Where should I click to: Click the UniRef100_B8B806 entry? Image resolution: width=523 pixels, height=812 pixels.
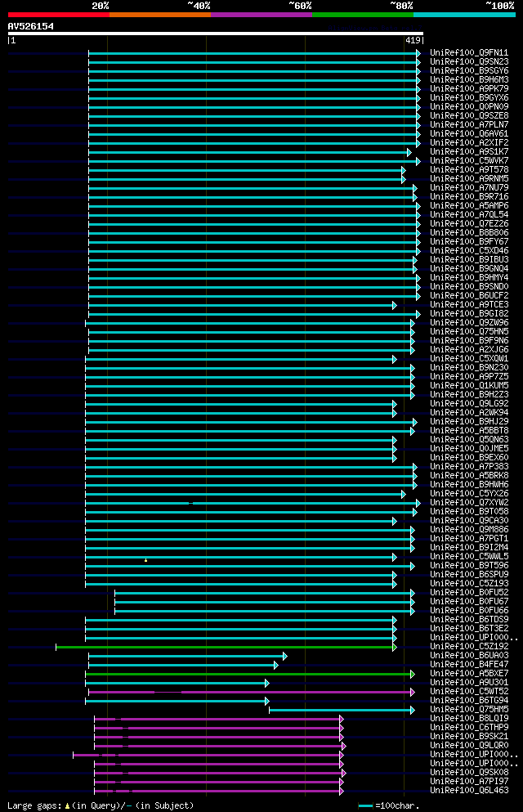(469, 232)
